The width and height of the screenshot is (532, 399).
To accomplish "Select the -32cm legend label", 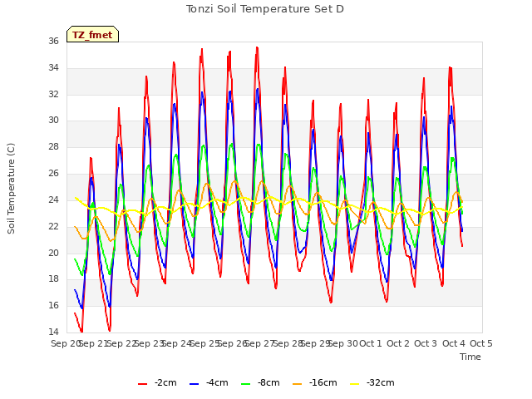I will tap(381, 382).
